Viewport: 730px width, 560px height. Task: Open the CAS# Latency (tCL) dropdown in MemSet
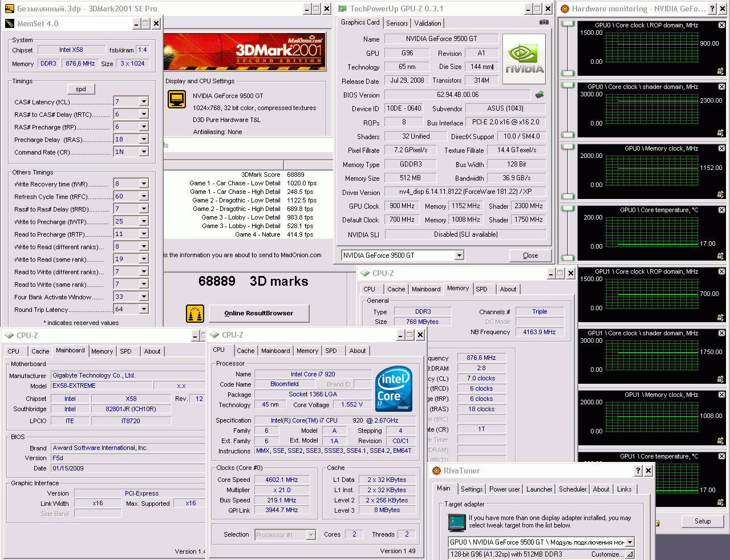[x=144, y=102]
